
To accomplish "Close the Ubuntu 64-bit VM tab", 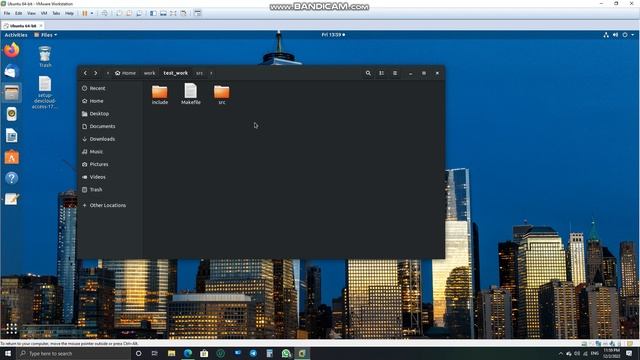I will [41, 26].
